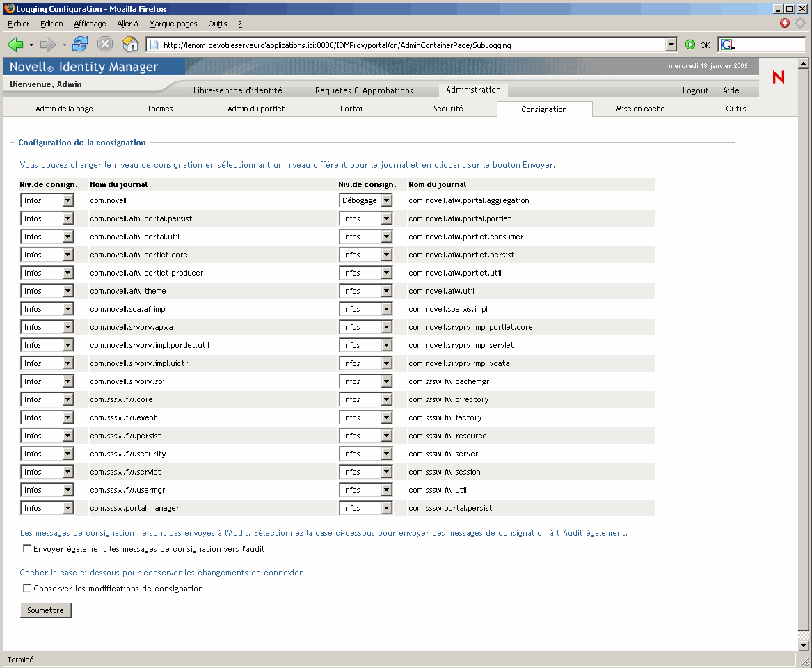This screenshot has height=668, width=812.
Task: Click the green Go (OK) button icon
Action: [690, 45]
